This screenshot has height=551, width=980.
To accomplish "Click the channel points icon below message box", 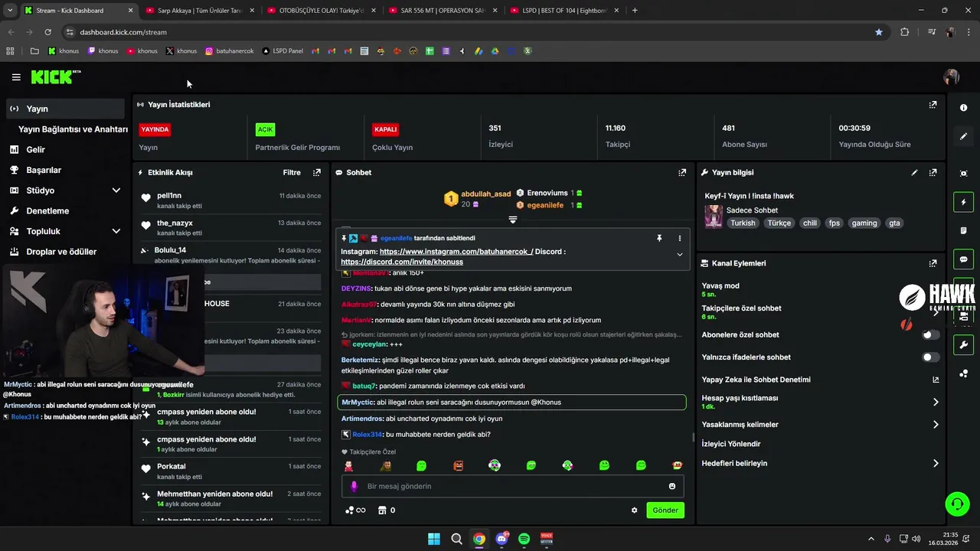I will [x=355, y=510].
